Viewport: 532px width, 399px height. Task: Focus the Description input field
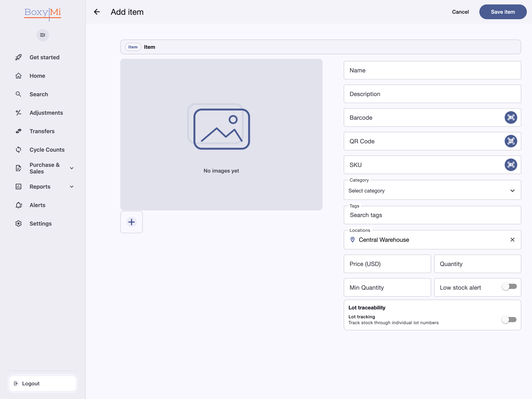[x=432, y=94]
